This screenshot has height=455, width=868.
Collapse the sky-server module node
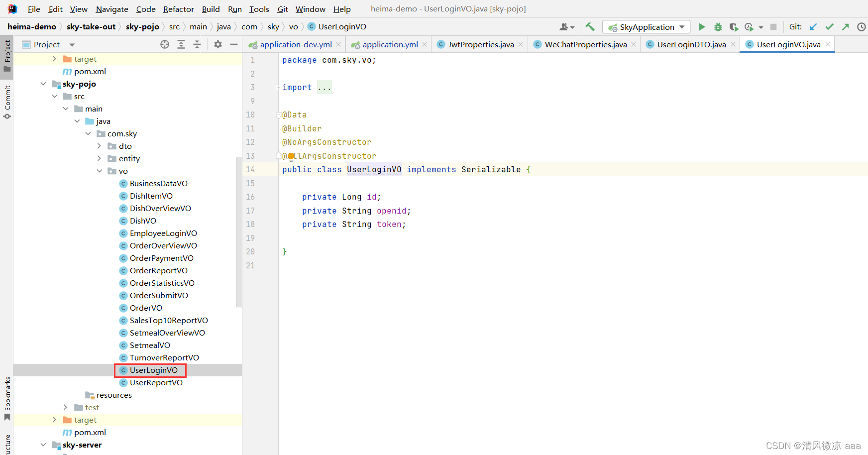point(43,445)
